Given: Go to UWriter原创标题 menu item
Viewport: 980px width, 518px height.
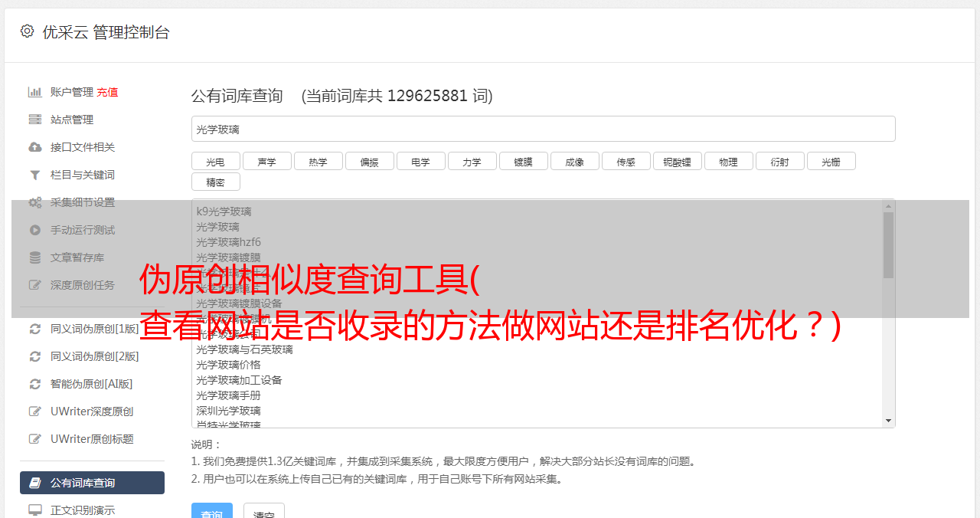Looking at the screenshot, I should pos(92,439).
